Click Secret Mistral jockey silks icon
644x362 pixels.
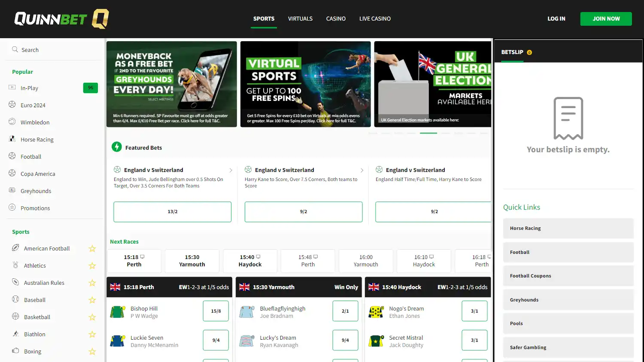click(x=376, y=341)
